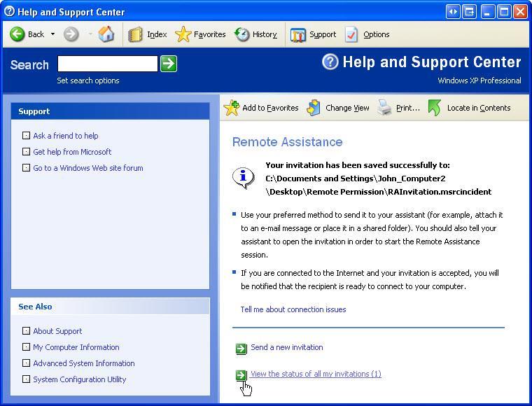Click the Options toolbar label
This screenshot has width=532, height=406.
[377, 34]
